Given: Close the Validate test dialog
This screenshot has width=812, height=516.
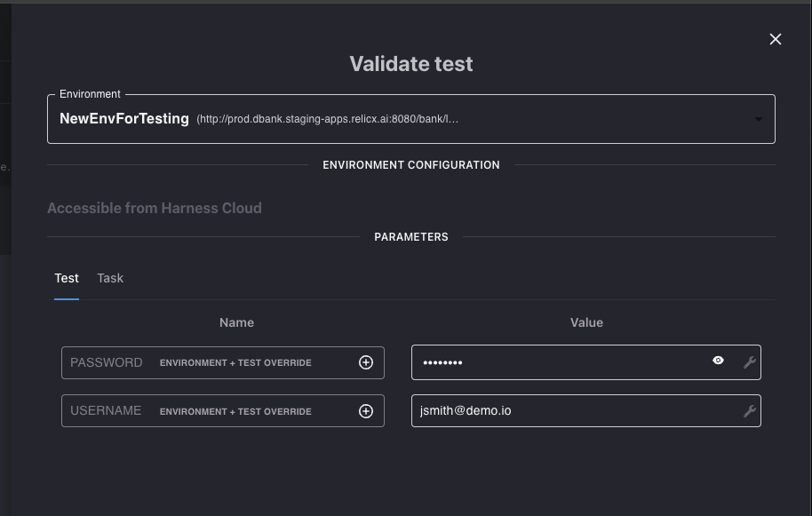Looking at the screenshot, I should click(776, 39).
